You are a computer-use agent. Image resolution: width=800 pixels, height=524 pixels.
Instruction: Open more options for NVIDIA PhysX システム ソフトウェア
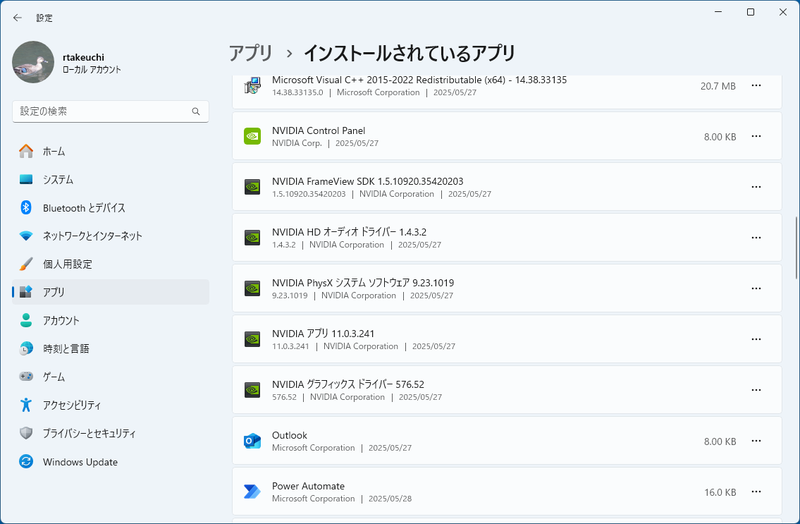[756, 288]
